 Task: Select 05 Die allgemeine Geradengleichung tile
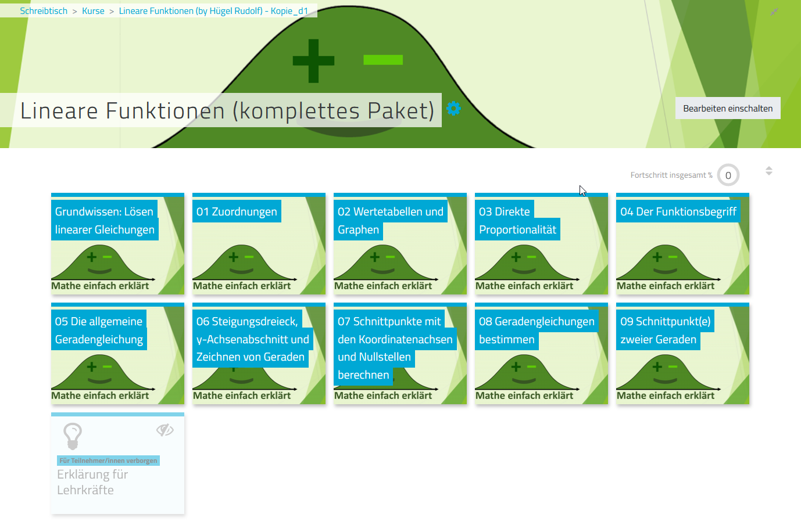[x=117, y=354]
